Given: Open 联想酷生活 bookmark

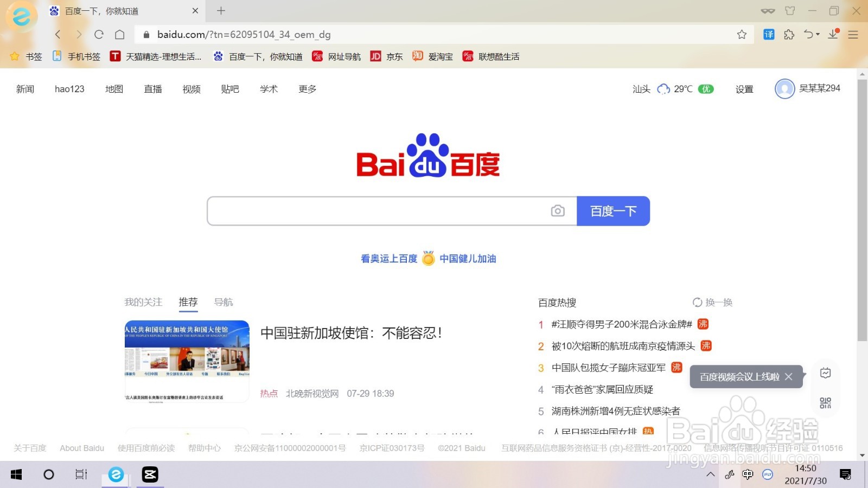Looking at the screenshot, I should point(491,56).
